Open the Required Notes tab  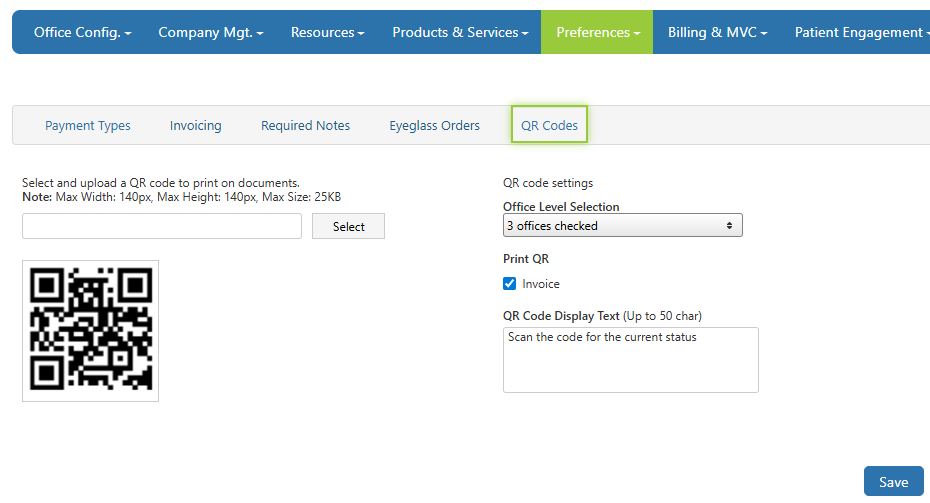click(305, 125)
